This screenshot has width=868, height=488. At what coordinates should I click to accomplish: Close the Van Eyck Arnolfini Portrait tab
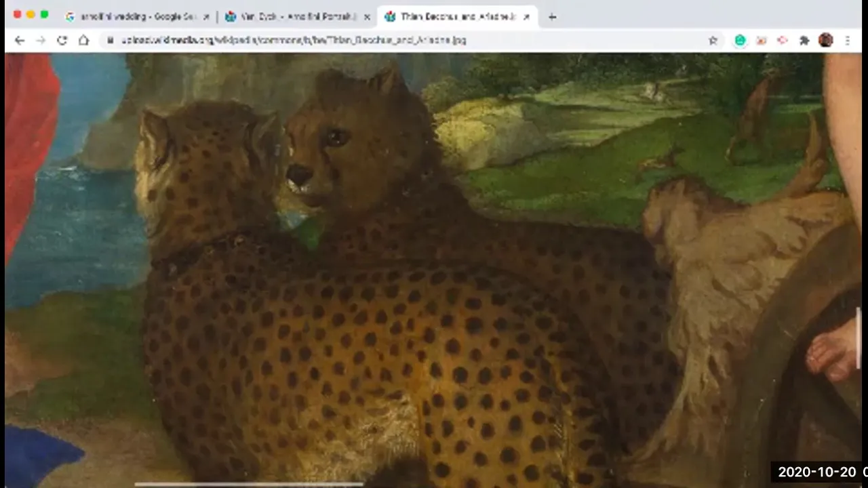(x=367, y=17)
